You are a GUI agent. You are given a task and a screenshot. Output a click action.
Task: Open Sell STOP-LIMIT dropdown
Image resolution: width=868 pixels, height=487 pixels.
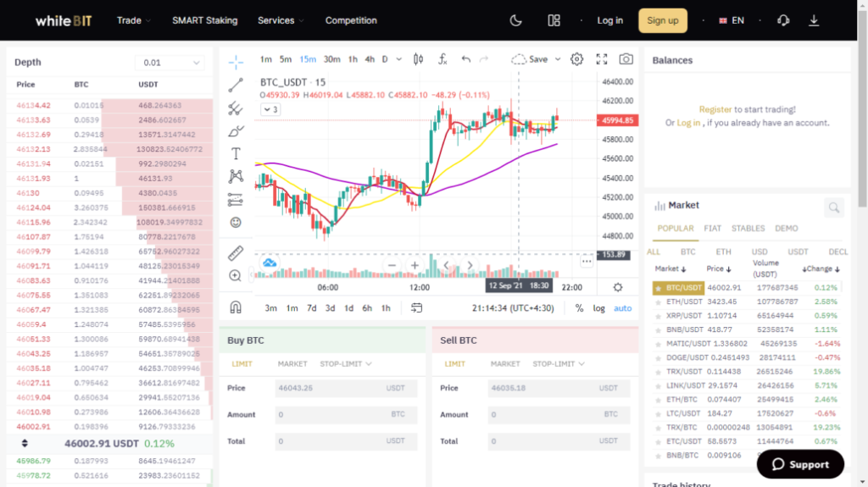pos(559,364)
